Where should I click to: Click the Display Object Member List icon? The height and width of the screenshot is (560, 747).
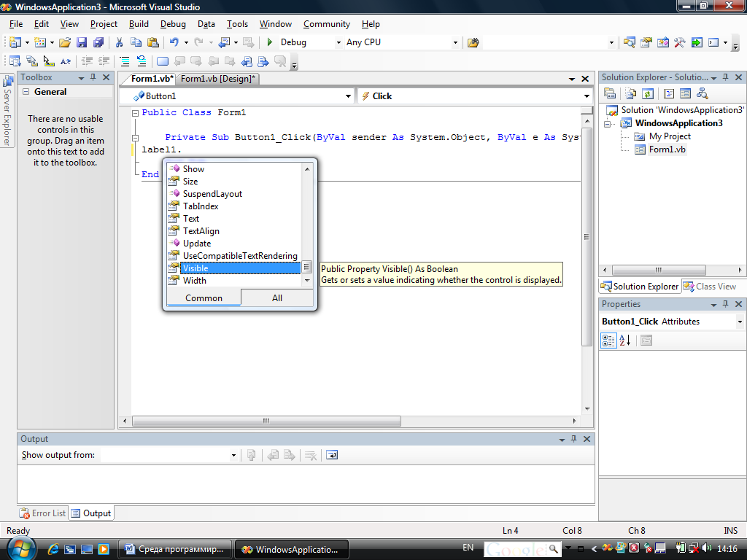15,61
